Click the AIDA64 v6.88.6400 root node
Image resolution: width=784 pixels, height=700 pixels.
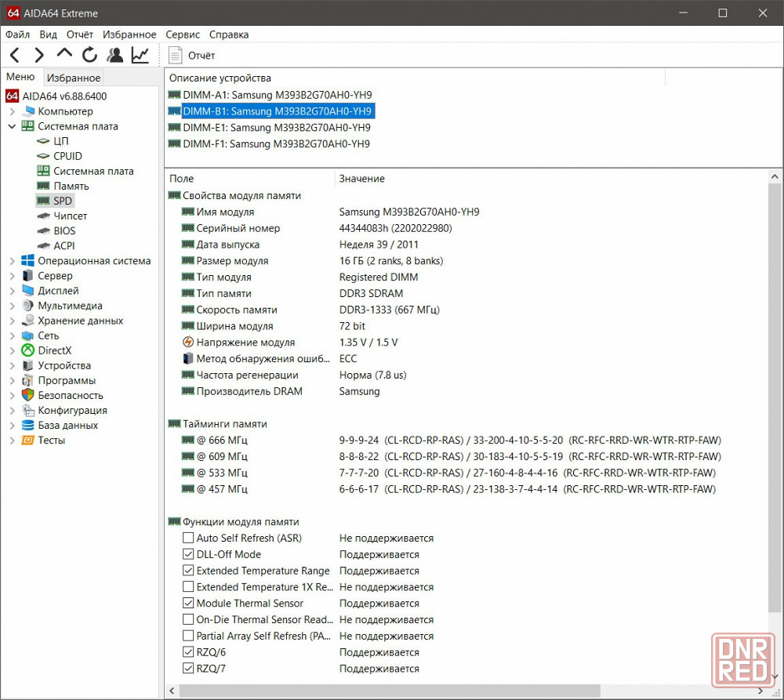[64, 96]
